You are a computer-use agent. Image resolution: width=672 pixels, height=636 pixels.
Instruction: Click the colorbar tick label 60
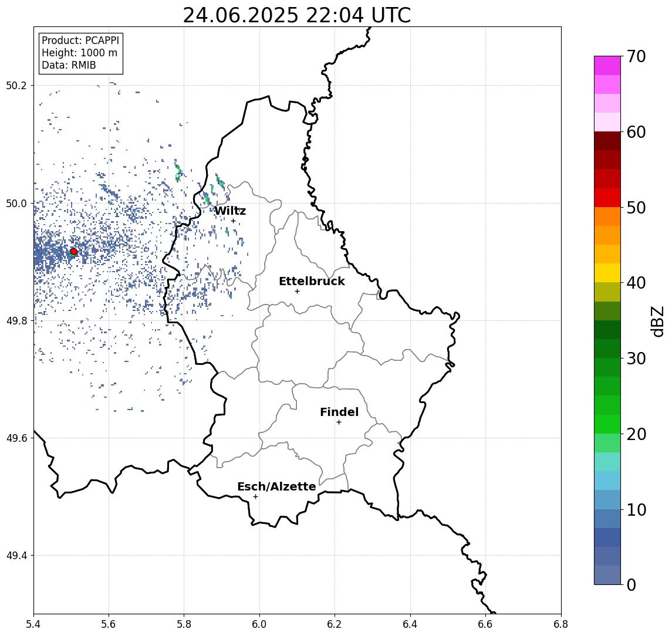636,133
